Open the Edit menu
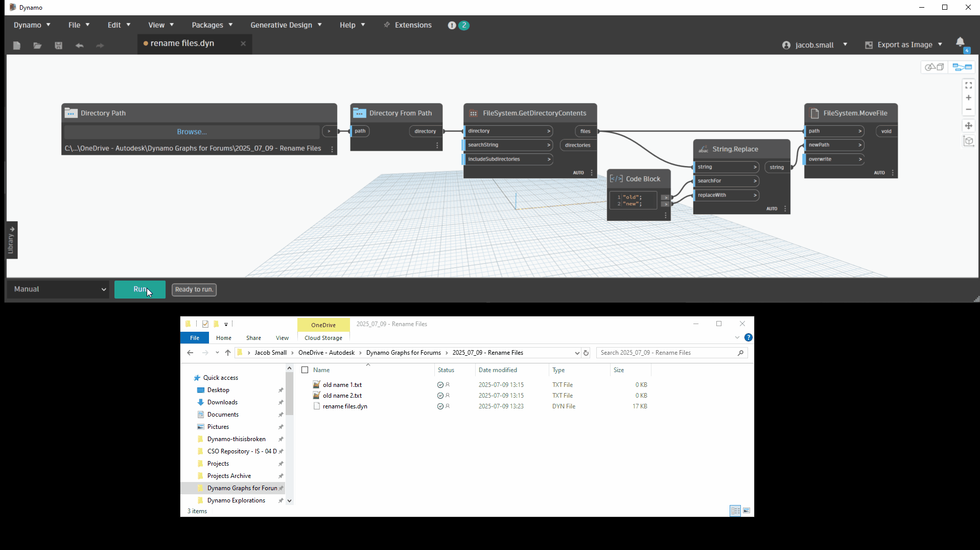 coord(119,25)
